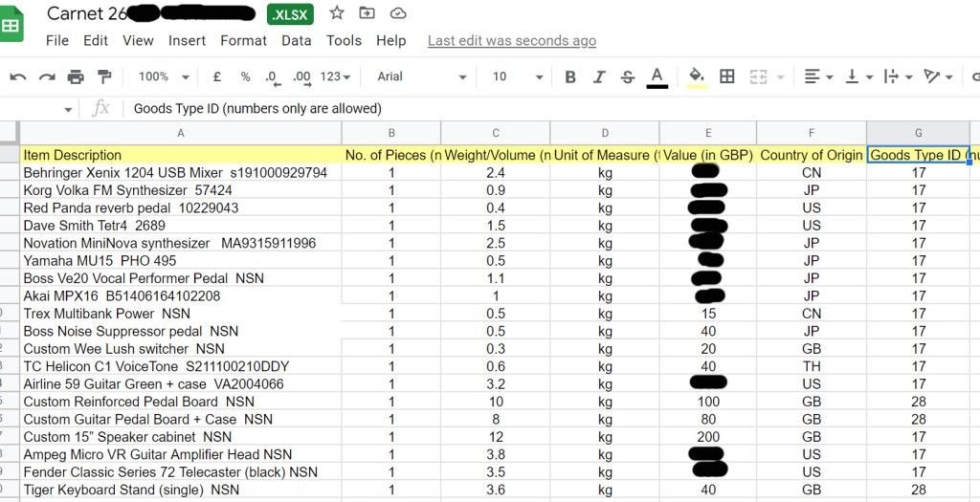This screenshot has width=980, height=502.
Task: Open the Arial font dropdown
Action: 421,76
